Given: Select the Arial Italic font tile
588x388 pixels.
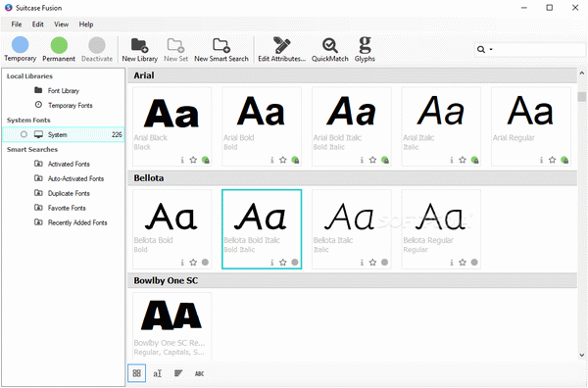Looking at the screenshot, I should pyautogui.click(x=441, y=126).
